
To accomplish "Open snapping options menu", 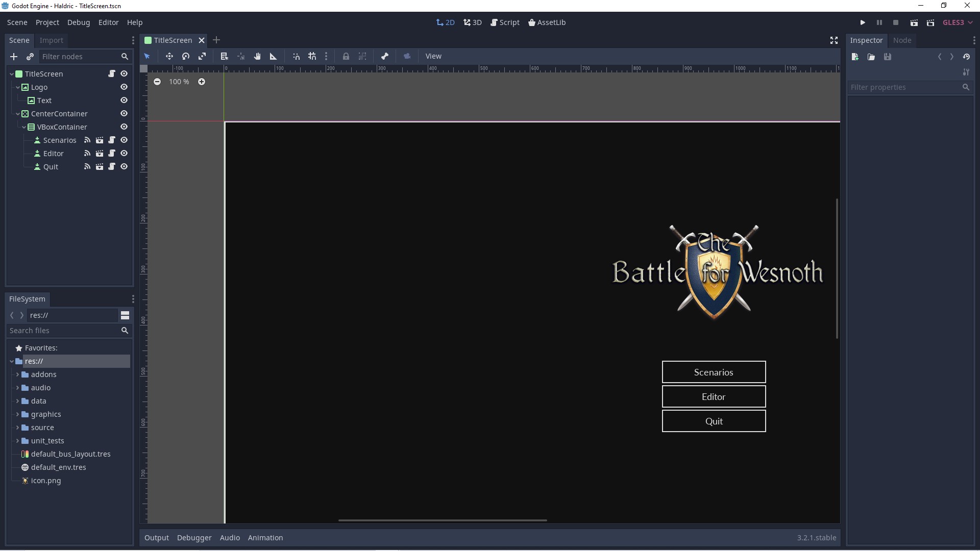I will click(x=326, y=56).
